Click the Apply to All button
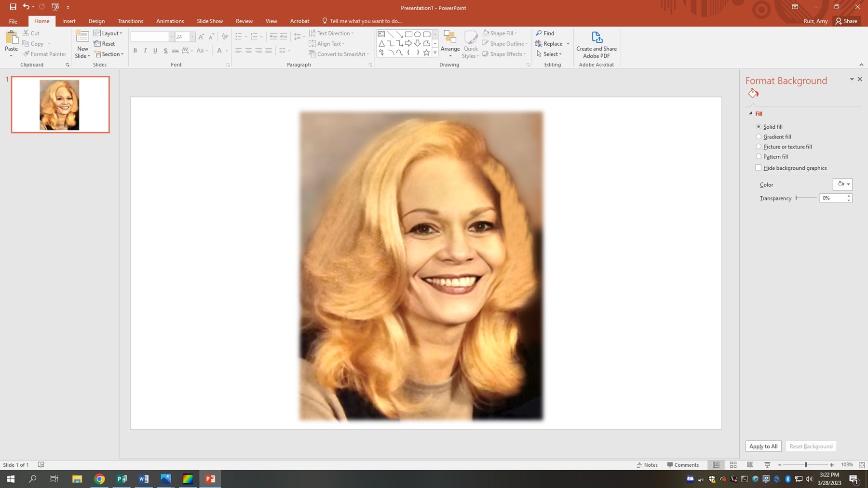The width and height of the screenshot is (868, 488). pyautogui.click(x=763, y=447)
